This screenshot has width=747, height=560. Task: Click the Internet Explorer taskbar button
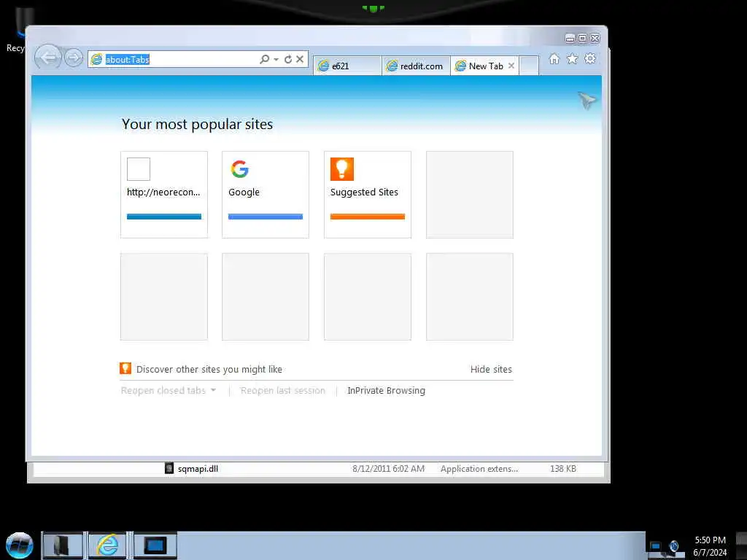(x=108, y=545)
